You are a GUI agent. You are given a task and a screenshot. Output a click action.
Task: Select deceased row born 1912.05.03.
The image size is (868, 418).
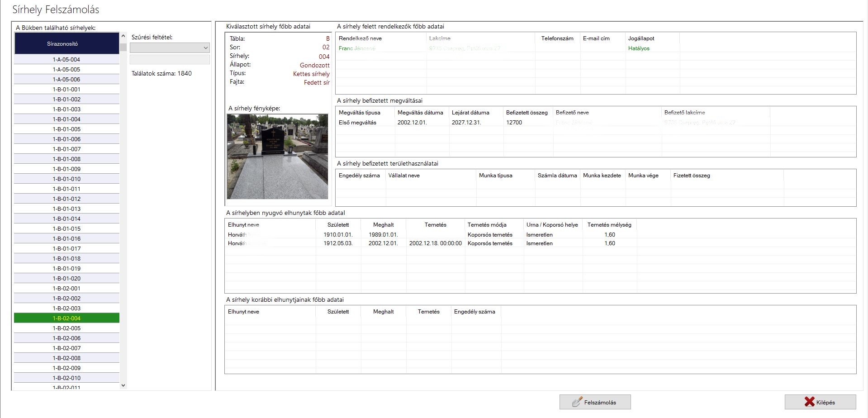click(x=338, y=243)
